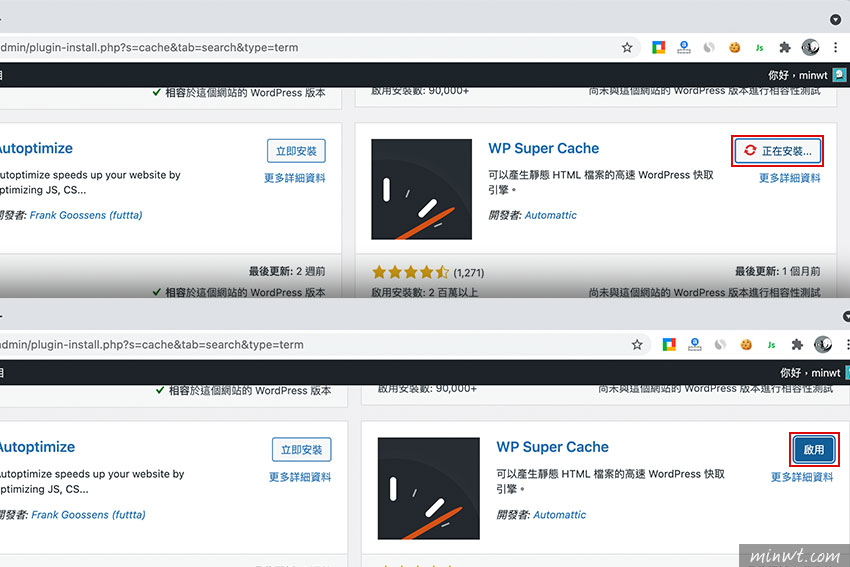
Task: Open WP Super Cache title in top window
Action: (x=543, y=149)
